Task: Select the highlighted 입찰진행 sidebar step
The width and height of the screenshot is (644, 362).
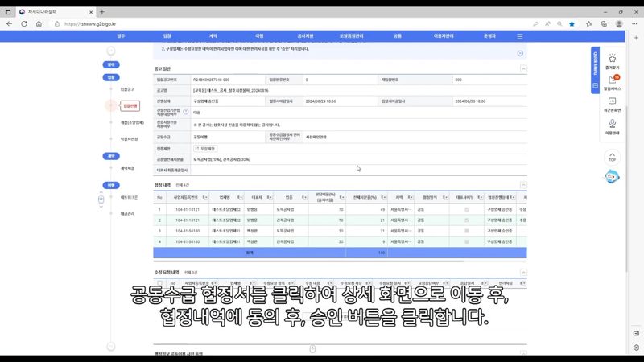Action: pyautogui.click(x=130, y=106)
